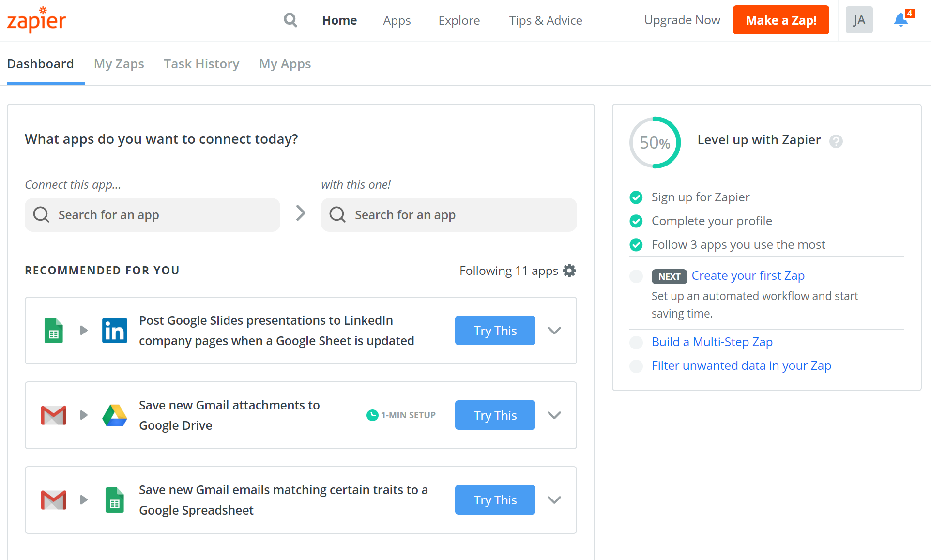Click the Following 11 apps text
The width and height of the screenshot is (931, 560).
click(x=509, y=271)
